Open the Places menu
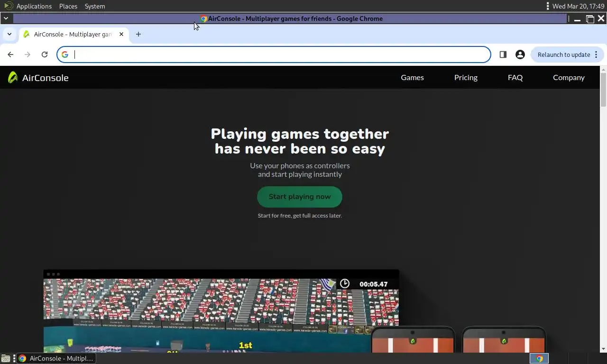The image size is (607, 364). point(68,6)
